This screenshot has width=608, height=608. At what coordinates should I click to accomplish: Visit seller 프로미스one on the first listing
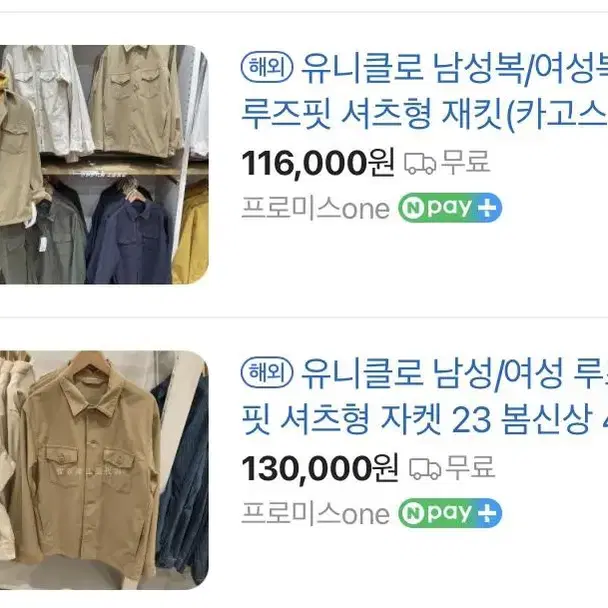[315, 208]
